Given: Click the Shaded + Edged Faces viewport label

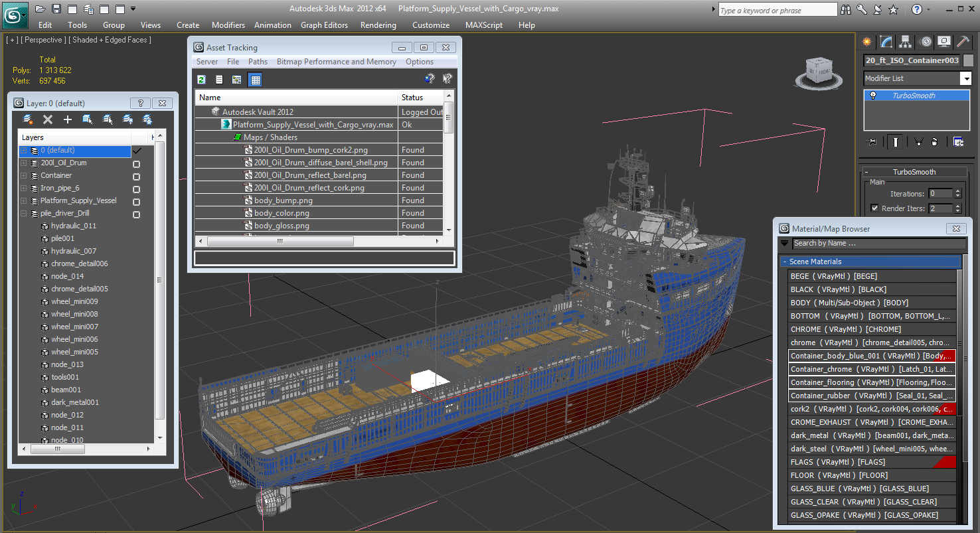Looking at the screenshot, I should tap(112, 40).
